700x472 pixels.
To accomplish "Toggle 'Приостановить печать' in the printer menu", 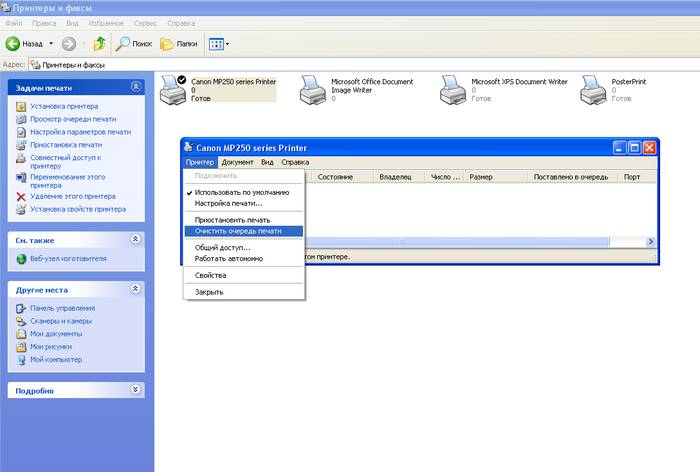I will tap(232, 219).
